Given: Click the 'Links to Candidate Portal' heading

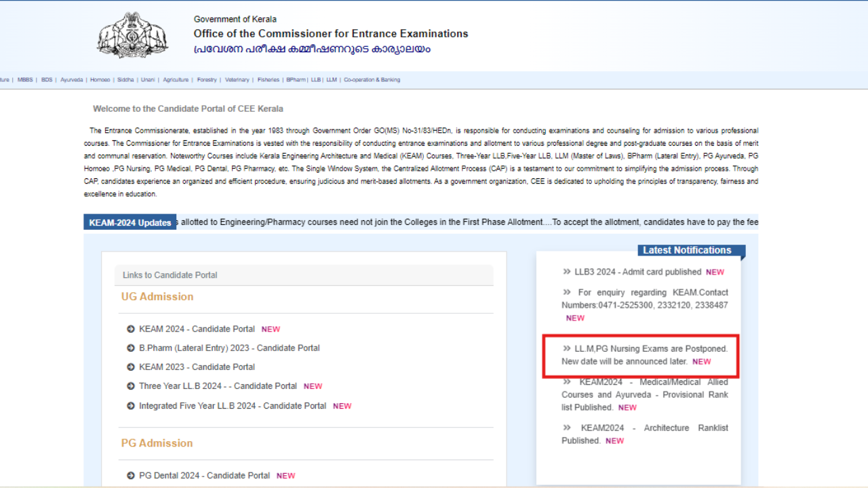Looking at the screenshot, I should 170,275.
